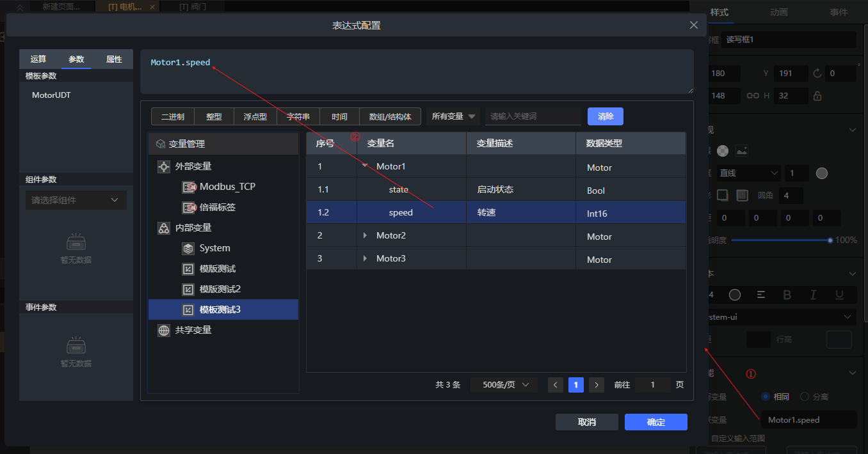868x454 pixels.
Task: Filter variables by 整型 type
Action: [x=214, y=116]
